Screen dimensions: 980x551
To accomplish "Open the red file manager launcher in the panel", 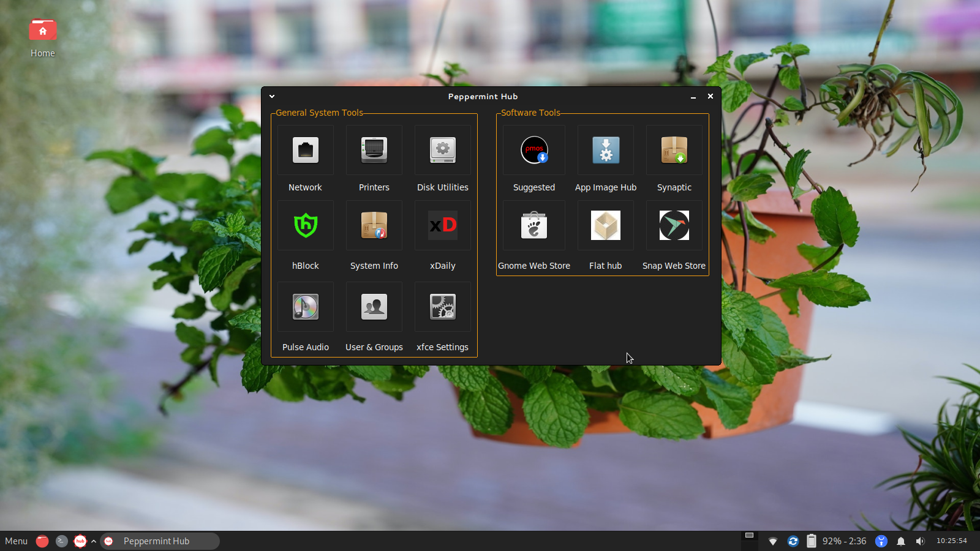I will 42,541.
